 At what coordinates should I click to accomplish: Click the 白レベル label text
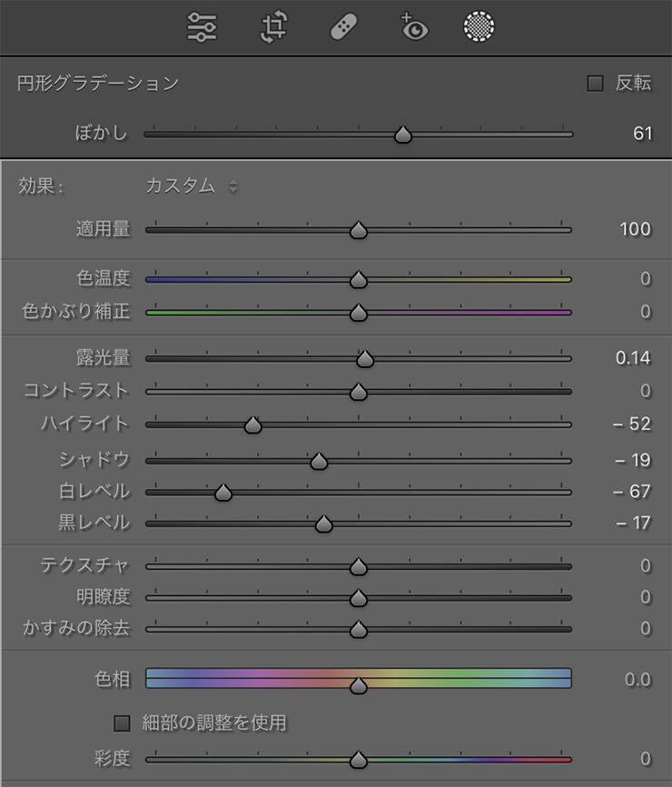[94, 492]
